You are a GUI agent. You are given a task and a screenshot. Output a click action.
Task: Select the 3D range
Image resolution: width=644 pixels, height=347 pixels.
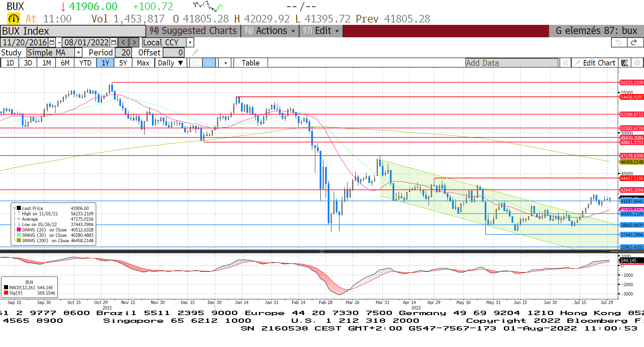(28, 63)
